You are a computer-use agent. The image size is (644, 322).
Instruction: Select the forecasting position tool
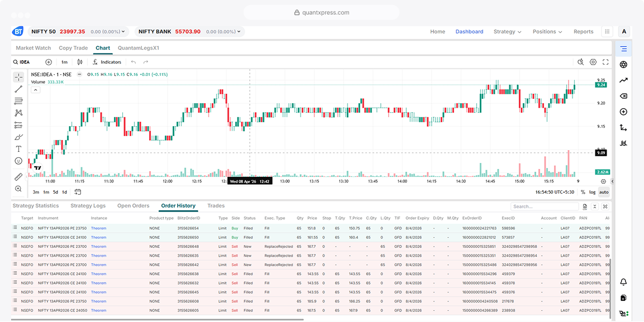(18, 124)
